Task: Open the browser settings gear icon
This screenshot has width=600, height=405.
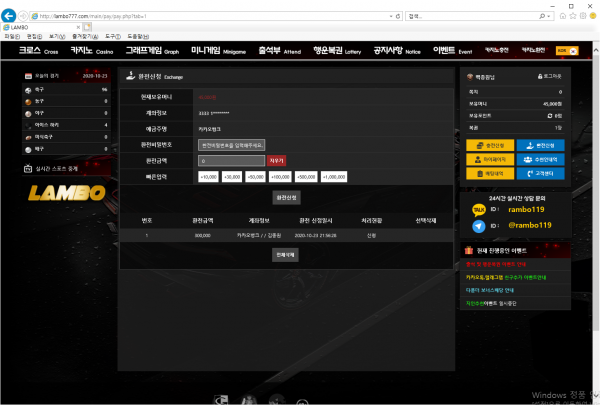Action: coord(583,16)
